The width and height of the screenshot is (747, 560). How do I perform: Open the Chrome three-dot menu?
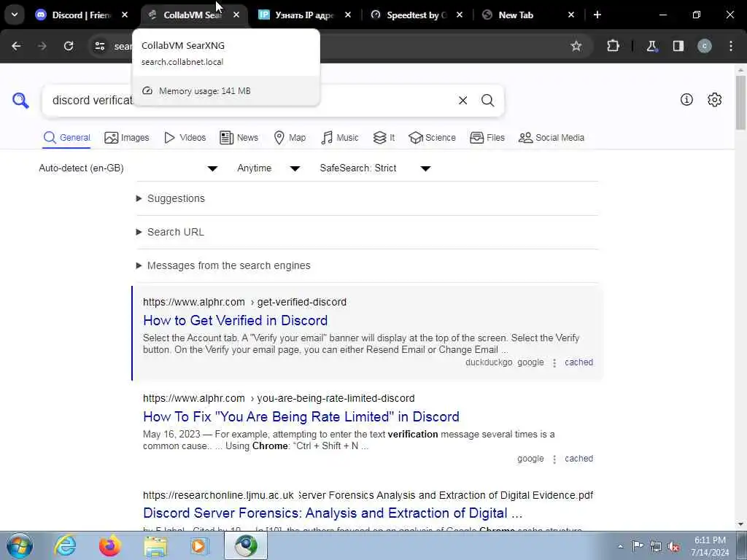(x=731, y=46)
